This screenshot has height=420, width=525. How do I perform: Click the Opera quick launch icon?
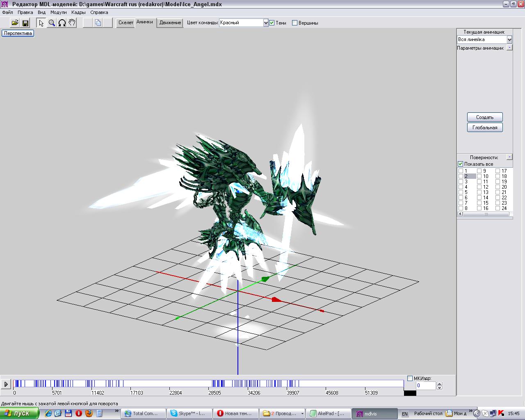pyautogui.click(x=78, y=413)
